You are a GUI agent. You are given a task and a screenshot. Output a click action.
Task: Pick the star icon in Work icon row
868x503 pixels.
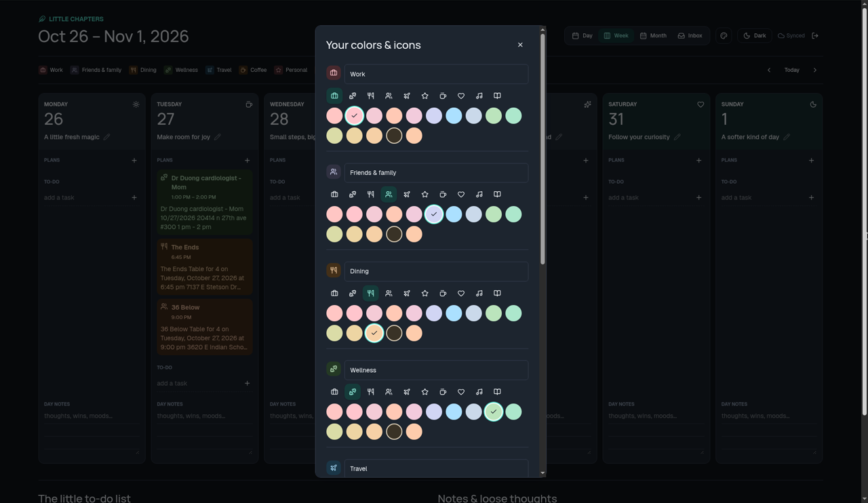tap(425, 96)
